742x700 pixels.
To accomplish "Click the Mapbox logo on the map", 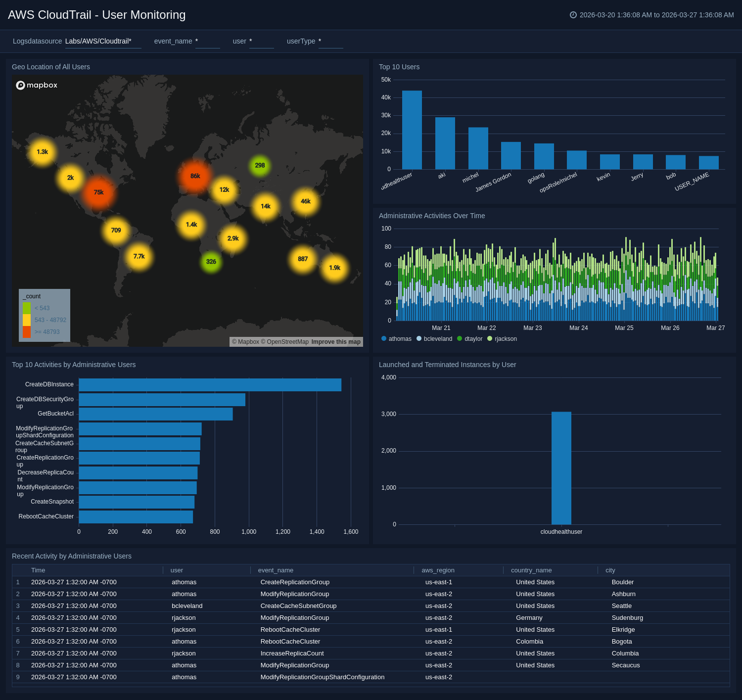I will 37,85.
